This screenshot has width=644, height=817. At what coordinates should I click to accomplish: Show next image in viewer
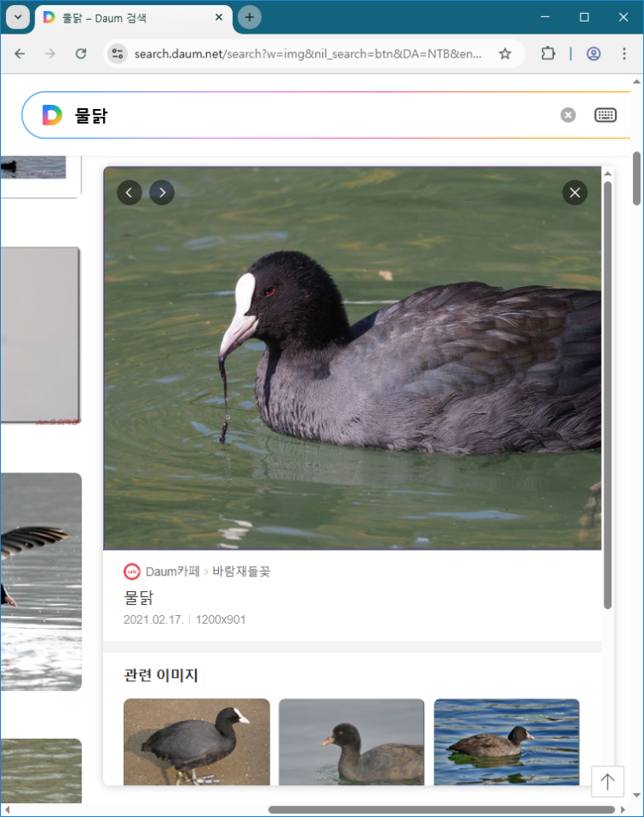point(161,192)
